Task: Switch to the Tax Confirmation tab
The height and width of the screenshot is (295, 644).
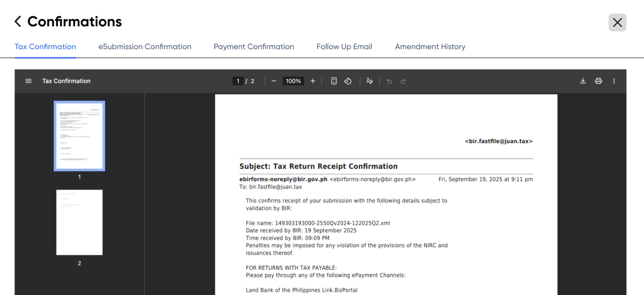Action: click(45, 47)
